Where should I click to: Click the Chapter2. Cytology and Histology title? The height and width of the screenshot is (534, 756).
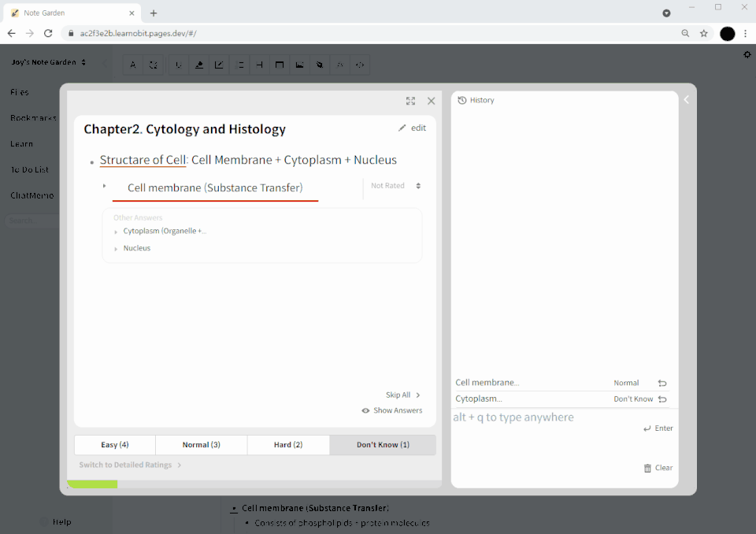(x=184, y=129)
